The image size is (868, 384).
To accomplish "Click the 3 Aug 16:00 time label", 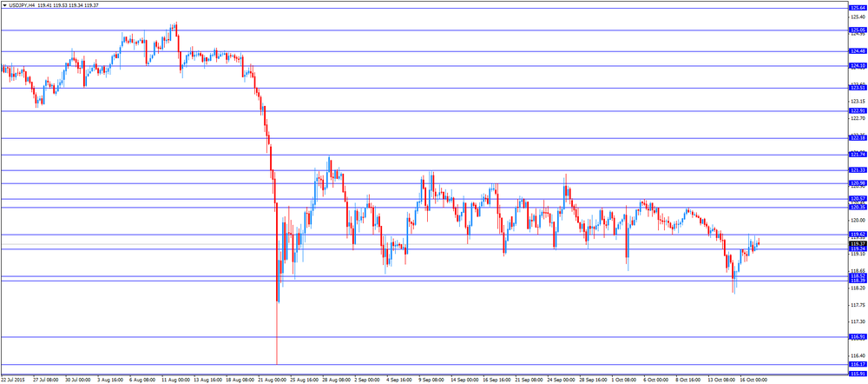I will tap(110, 381).
